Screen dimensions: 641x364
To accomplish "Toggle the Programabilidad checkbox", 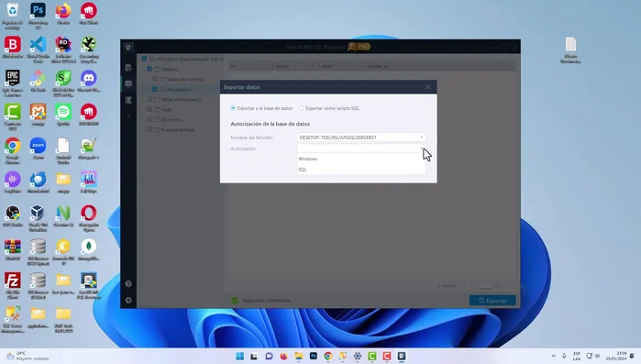I will pyautogui.click(x=149, y=130).
